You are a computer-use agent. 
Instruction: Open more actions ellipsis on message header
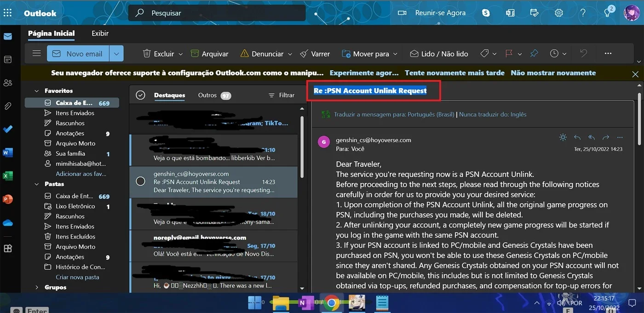[x=620, y=137]
